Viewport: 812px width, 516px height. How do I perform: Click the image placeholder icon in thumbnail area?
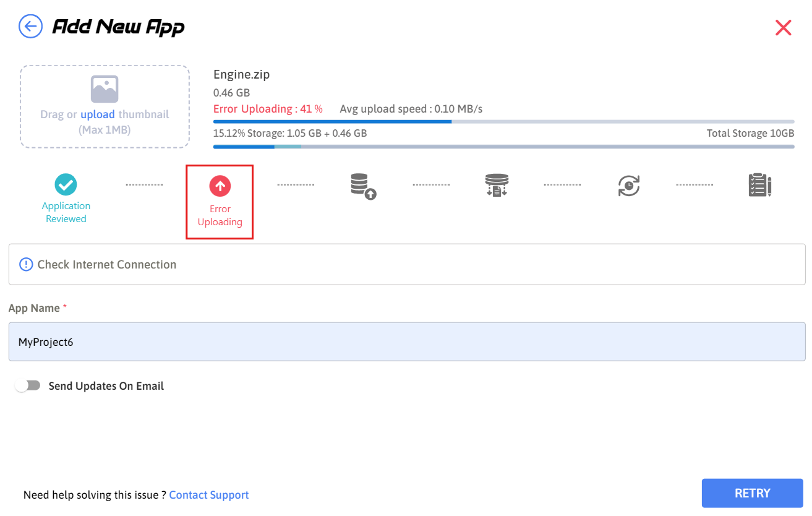[105, 89]
